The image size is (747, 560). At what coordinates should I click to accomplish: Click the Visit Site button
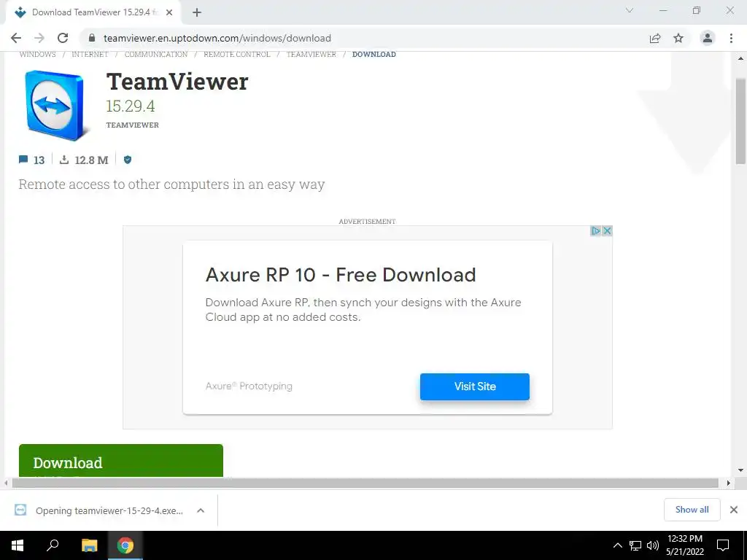tap(474, 386)
